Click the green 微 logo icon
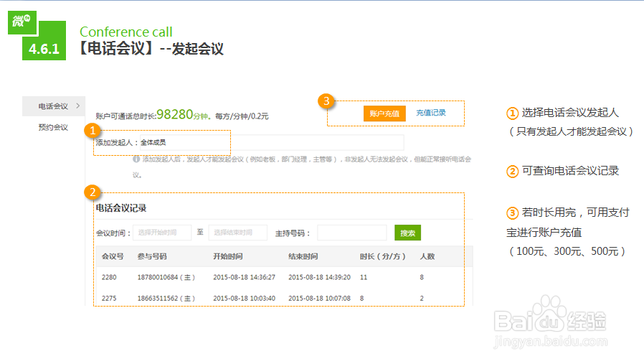The width and height of the screenshot is (644, 364). [x=22, y=22]
